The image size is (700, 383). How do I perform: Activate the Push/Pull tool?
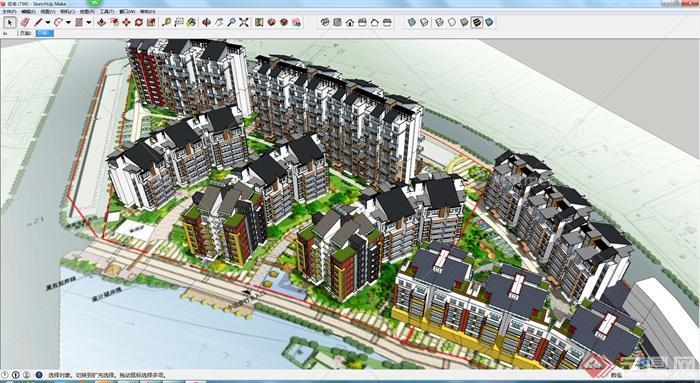click(102, 22)
